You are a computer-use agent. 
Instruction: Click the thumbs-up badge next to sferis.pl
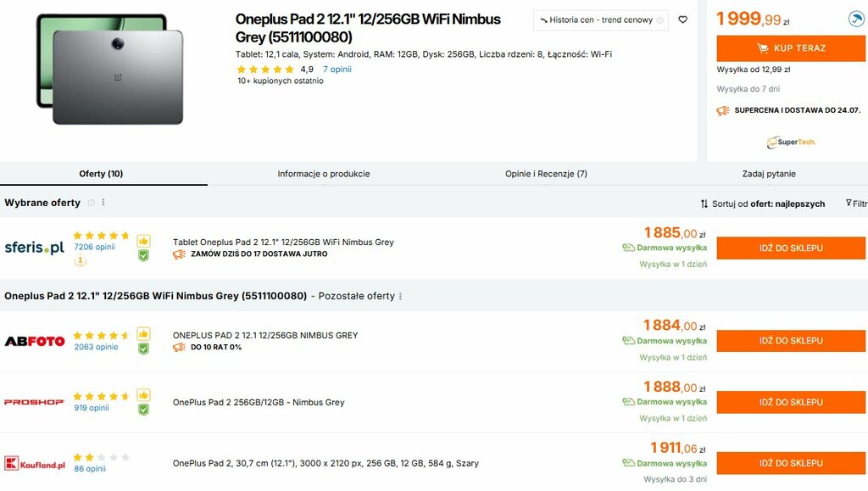(143, 241)
